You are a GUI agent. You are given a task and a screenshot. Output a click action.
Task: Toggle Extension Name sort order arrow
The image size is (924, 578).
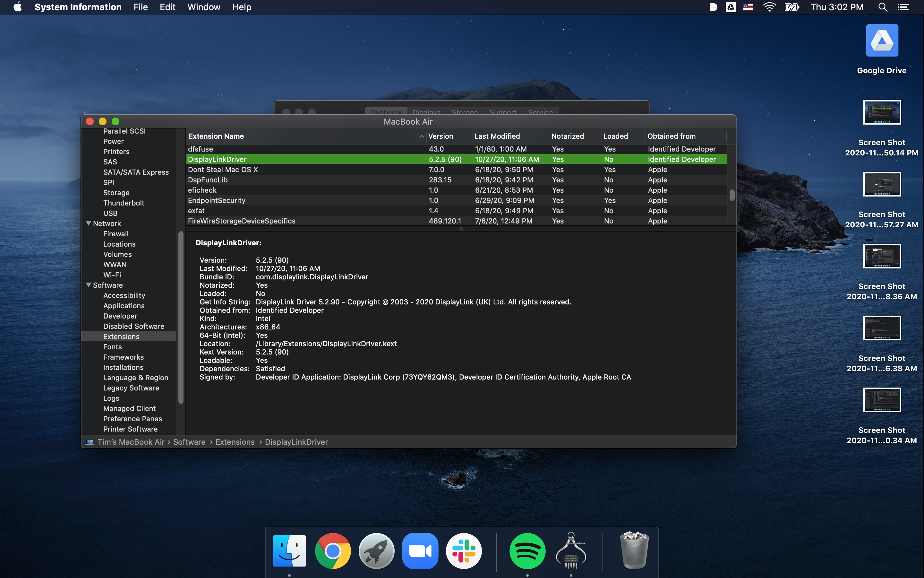pyautogui.click(x=421, y=136)
